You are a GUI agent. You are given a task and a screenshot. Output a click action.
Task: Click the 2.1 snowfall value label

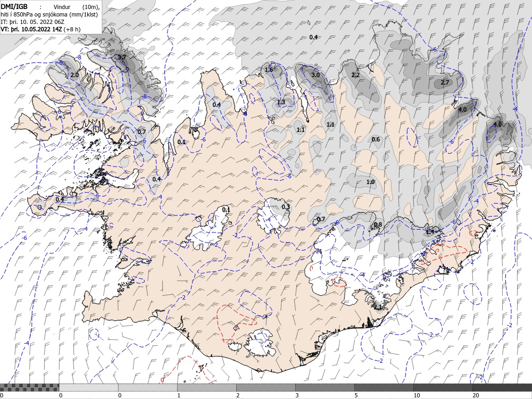[378, 307]
